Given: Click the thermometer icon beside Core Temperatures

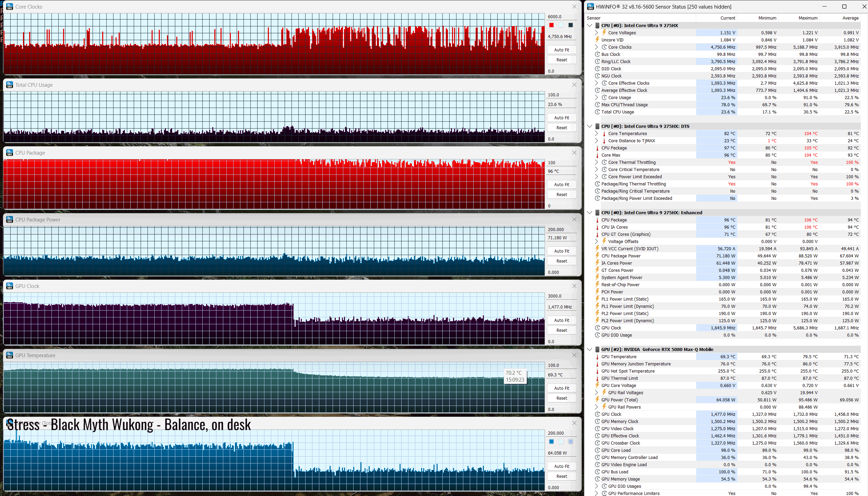Looking at the screenshot, I should tap(604, 133).
